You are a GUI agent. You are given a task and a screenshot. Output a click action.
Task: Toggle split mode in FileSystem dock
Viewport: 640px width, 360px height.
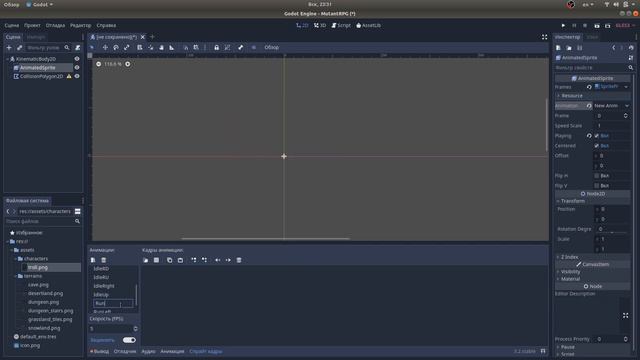coord(78,211)
